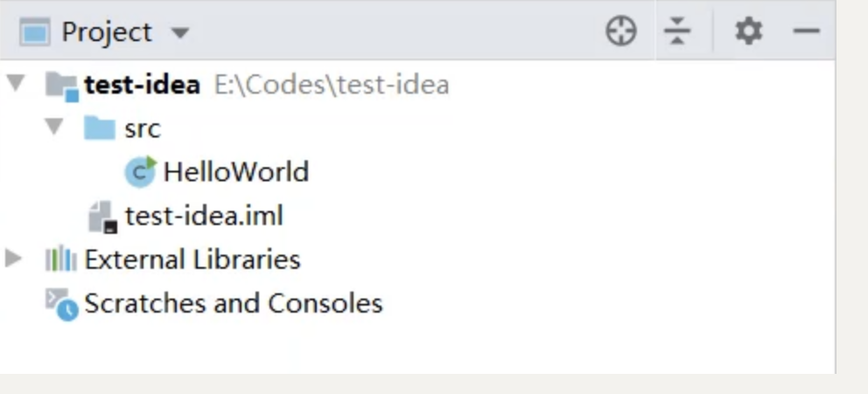This screenshot has width=868, height=394.
Task: Collapse the test-idea root node arrow
Action: tap(16, 84)
